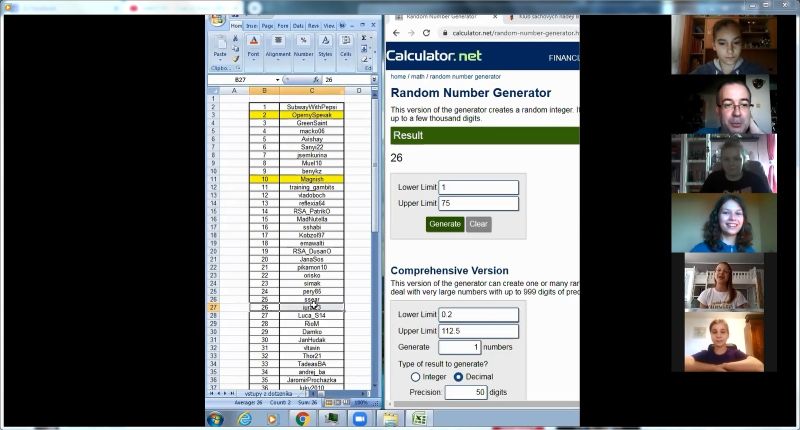
Task: Click the browser back arrow
Action: pos(396,33)
